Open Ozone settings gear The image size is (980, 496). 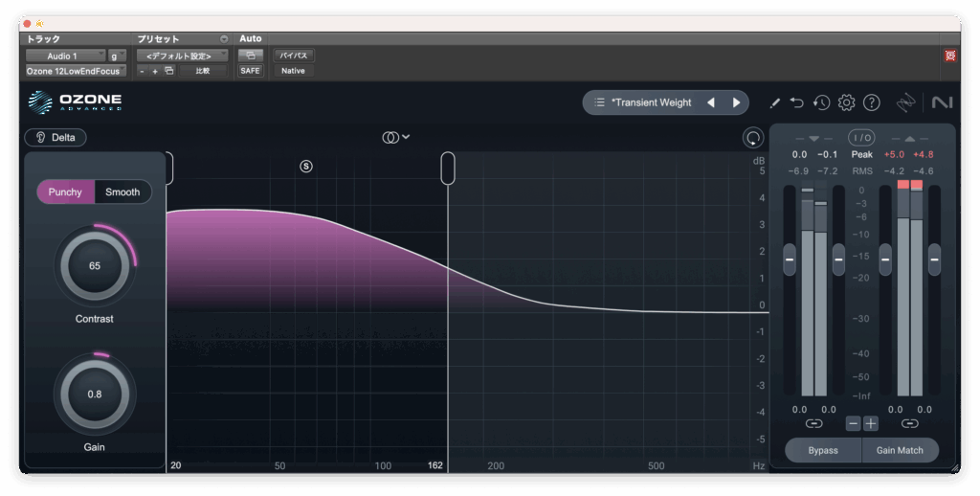coord(846,102)
